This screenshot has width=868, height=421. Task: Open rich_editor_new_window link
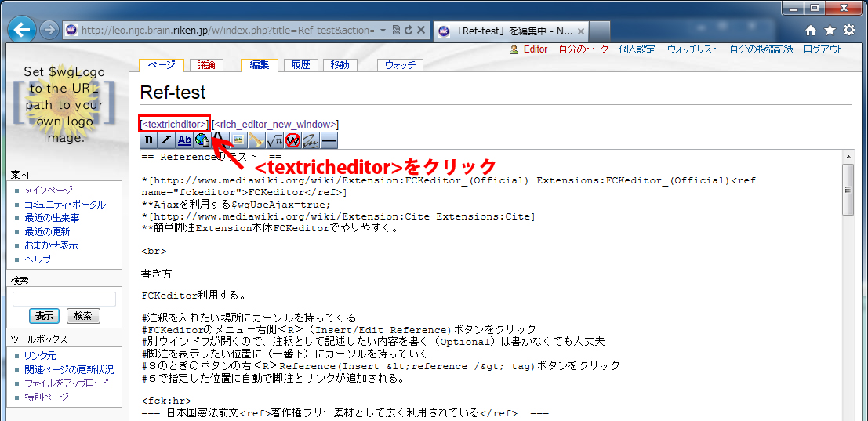click(276, 124)
